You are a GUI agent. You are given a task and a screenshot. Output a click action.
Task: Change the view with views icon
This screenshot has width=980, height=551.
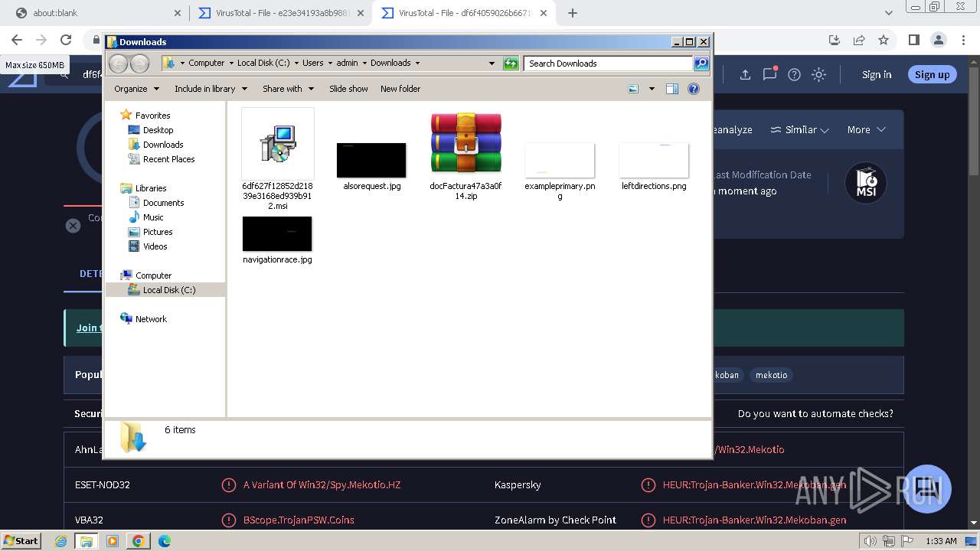[633, 89]
